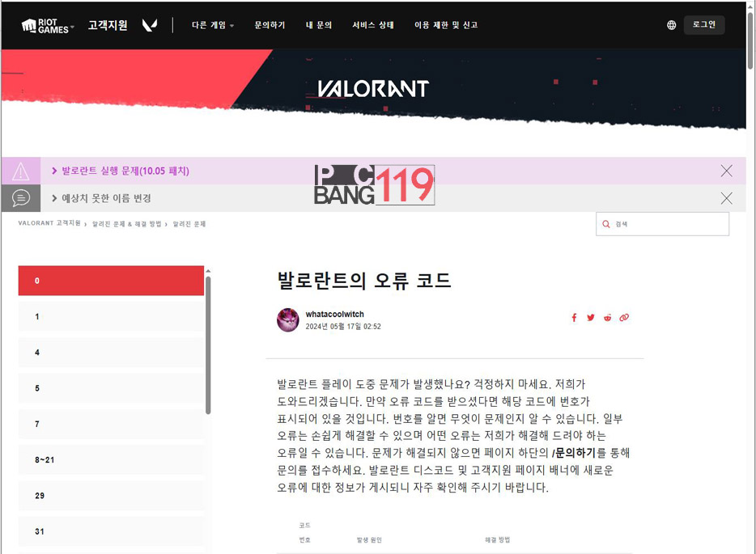
Task: Dismiss the 발로란트 실행 문제 banner
Action: [x=726, y=171]
